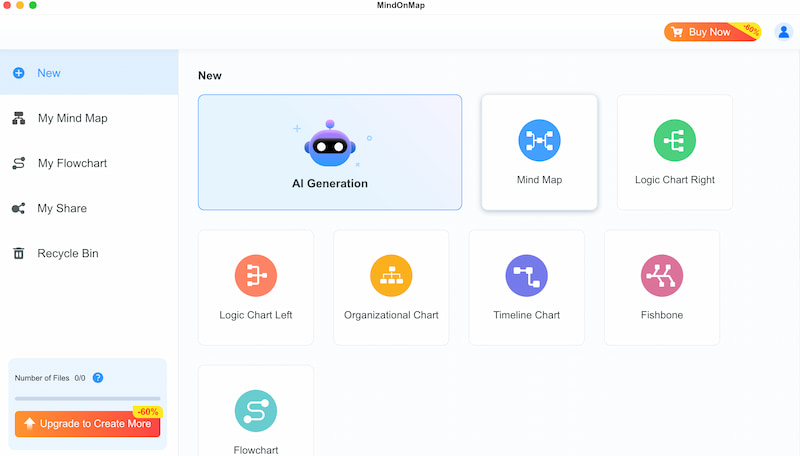Viewport: 800px width, 456px height.
Task: Open the user account profile icon
Action: [x=784, y=32]
